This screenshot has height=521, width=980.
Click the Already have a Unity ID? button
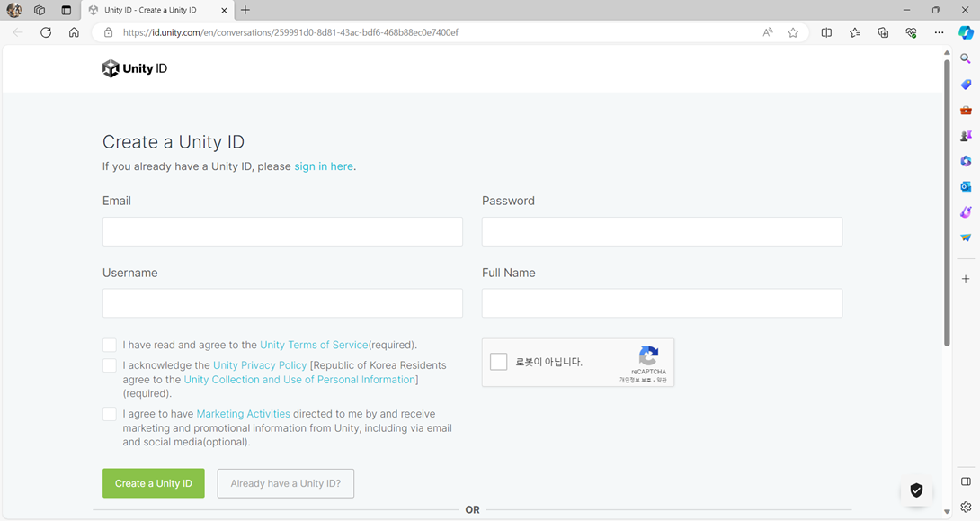(x=286, y=483)
